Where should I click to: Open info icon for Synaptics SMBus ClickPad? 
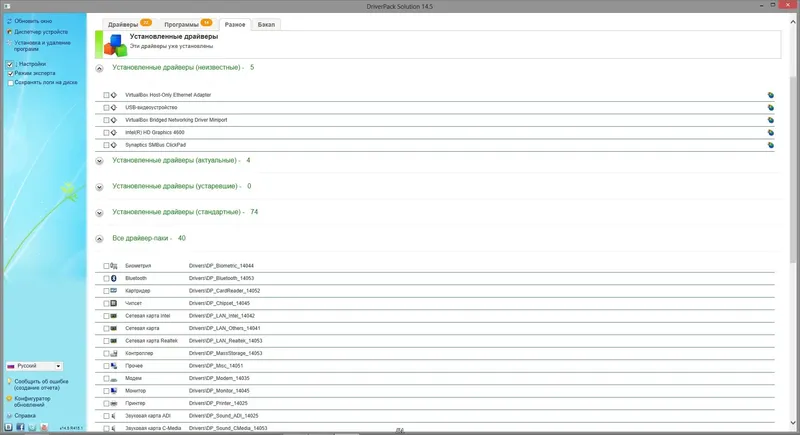[x=770, y=145]
